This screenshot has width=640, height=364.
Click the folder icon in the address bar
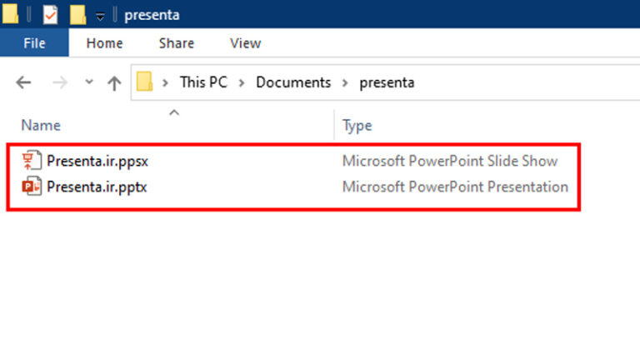[145, 82]
